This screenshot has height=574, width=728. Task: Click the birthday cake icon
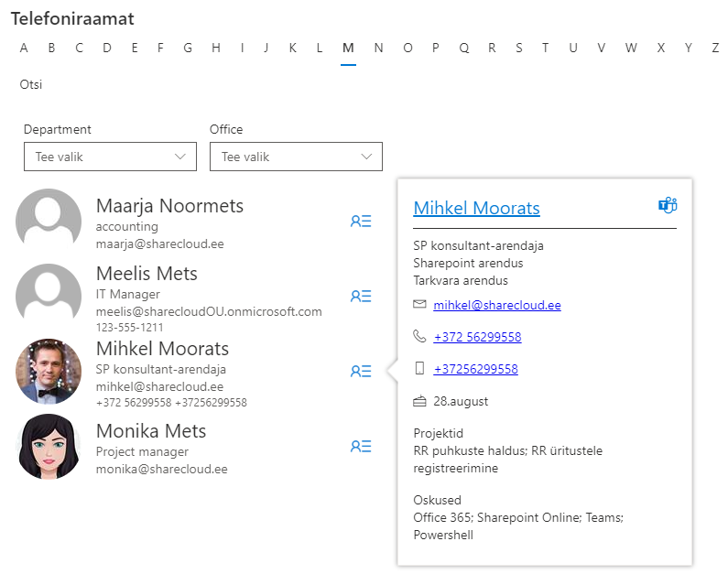coord(419,401)
